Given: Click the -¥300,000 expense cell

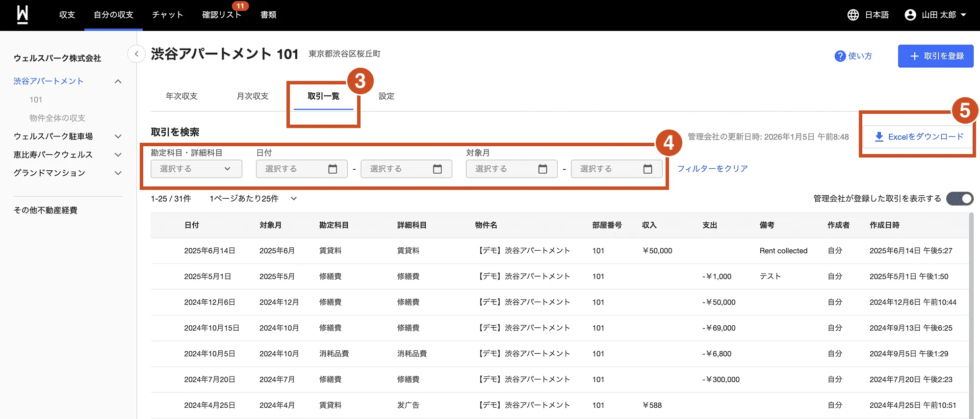Looking at the screenshot, I should pyautogui.click(x=721, y=379).
